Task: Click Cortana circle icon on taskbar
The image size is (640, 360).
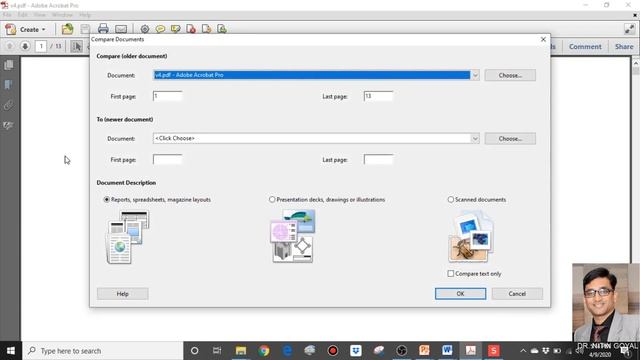Action: tap(194, 351)
